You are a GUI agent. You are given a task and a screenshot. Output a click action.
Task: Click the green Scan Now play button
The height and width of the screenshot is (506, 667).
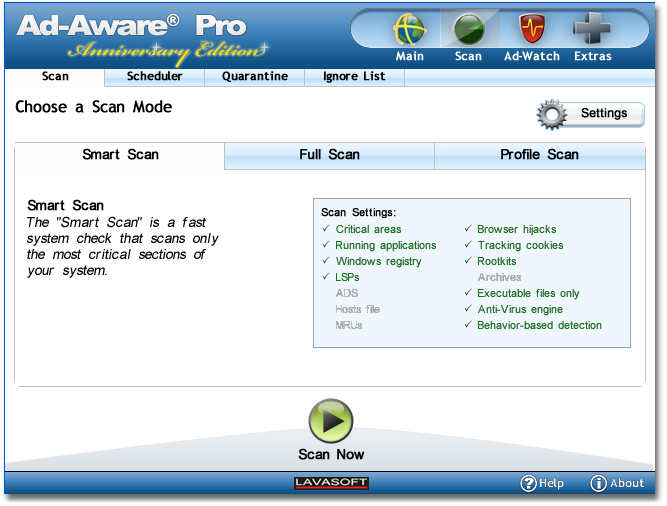pyautogui.click(x=331, y=421)
